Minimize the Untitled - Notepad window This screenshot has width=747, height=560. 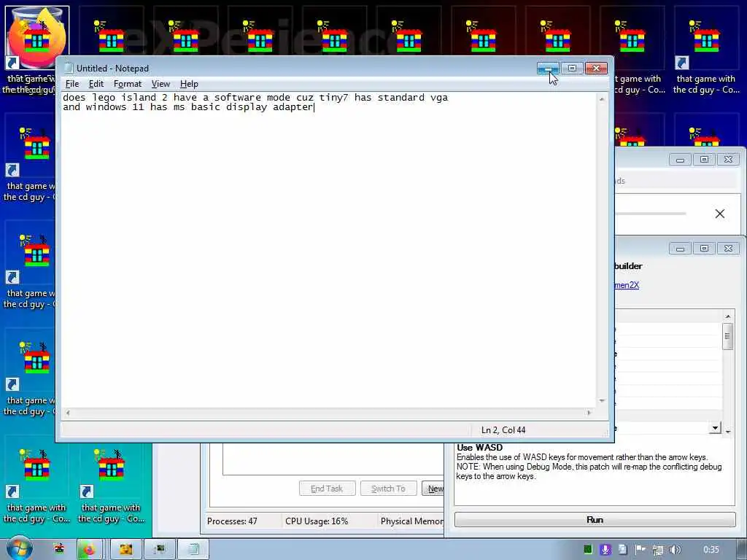coord(548,69)
